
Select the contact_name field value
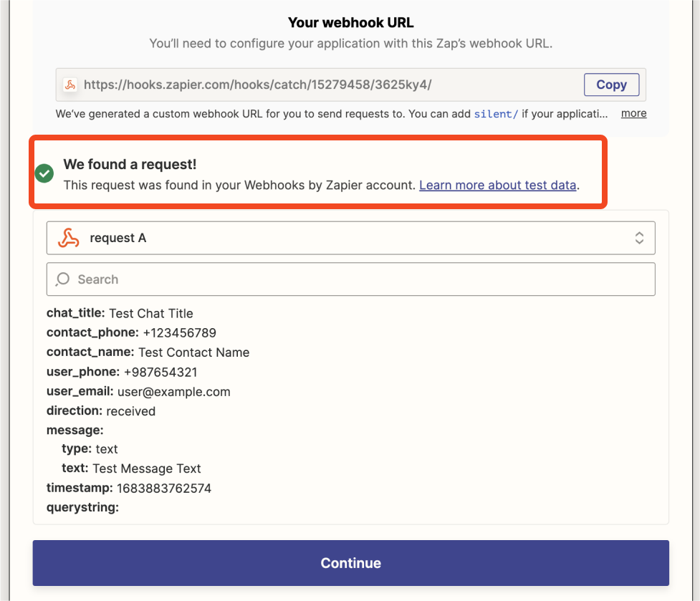193,352
